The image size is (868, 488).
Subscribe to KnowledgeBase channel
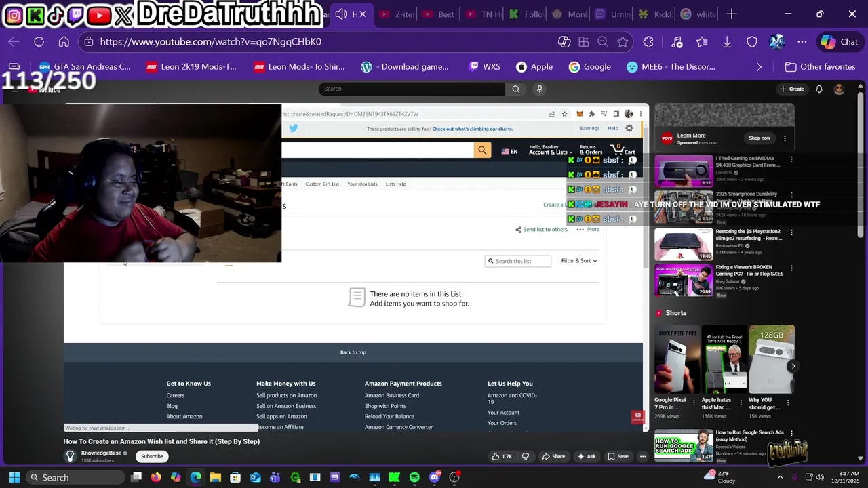[152, 456]
